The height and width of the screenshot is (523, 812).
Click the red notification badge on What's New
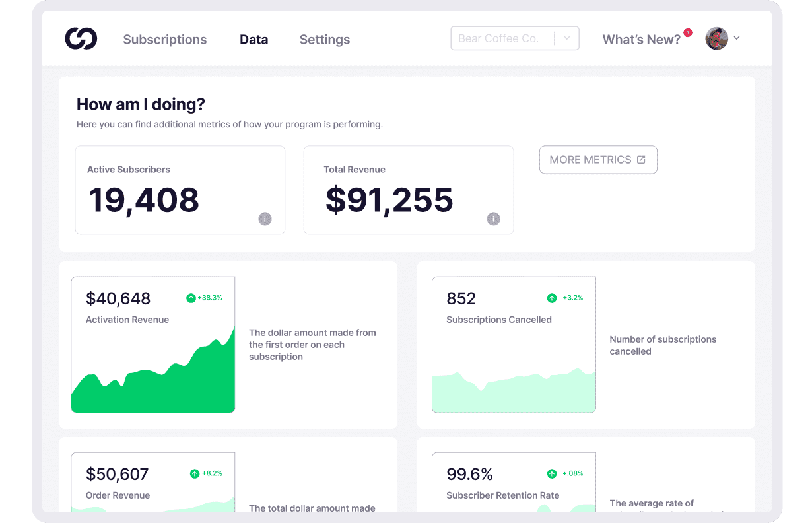pyautogui.click(x=688, y=32)
